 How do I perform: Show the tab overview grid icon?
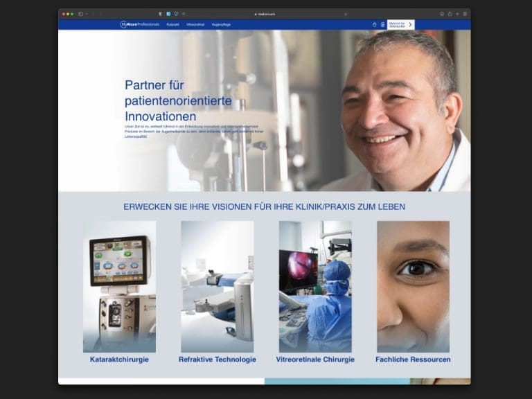[465, 14]
